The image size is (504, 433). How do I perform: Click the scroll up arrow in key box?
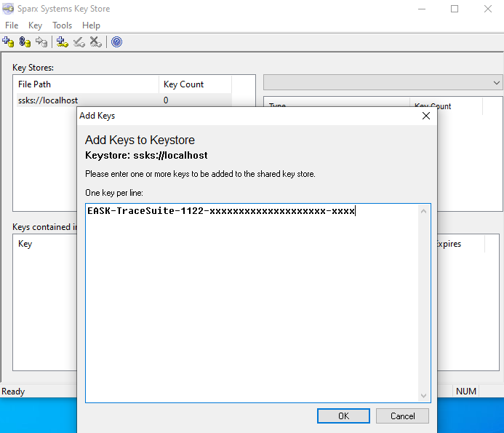click(x=424, y=211)
